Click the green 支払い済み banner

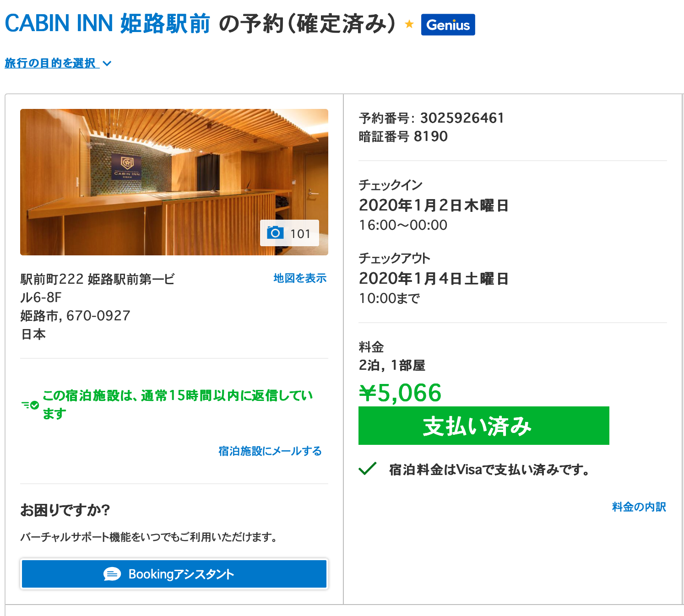point(483,426)
